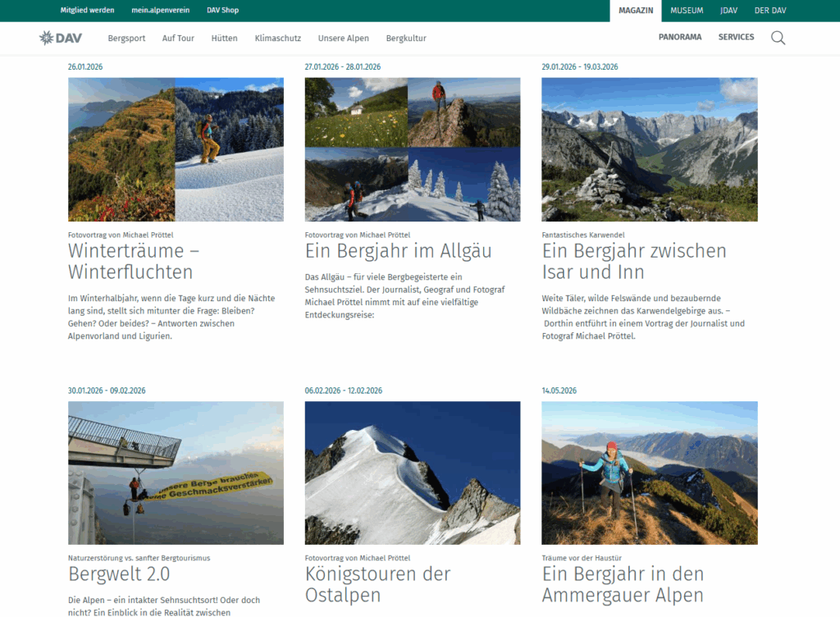Expand the Auf Tour menu
The height and width of the screenshot is (617, 840).
178,38
